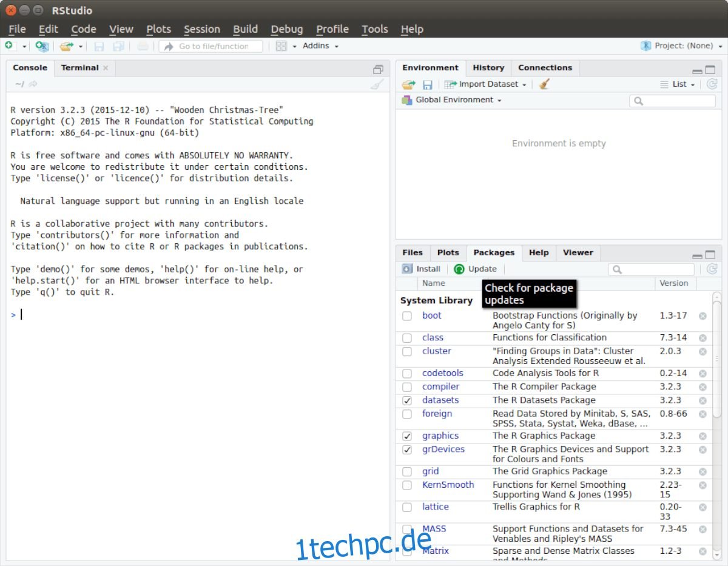Image resolution: width=728 pixels, height=566 pixels.
Task: Open New File dropdown arrow
Action: (x=25, y=46)
